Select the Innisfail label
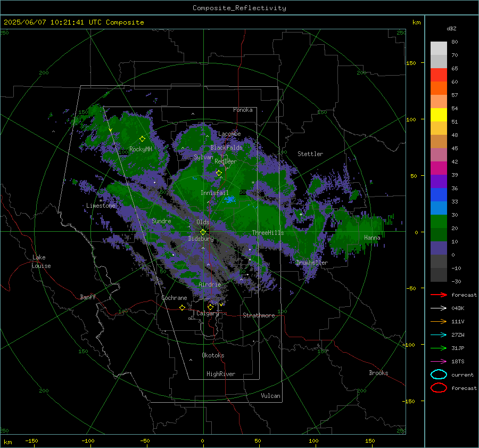This screenshot has height=448, width=479. click(x=214, y=193)
